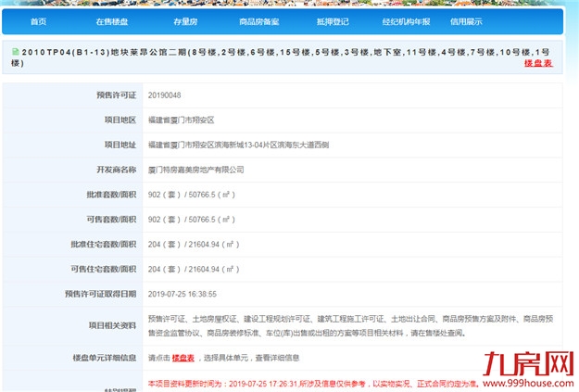Select 商品房备案 in navigation bar

258,21
